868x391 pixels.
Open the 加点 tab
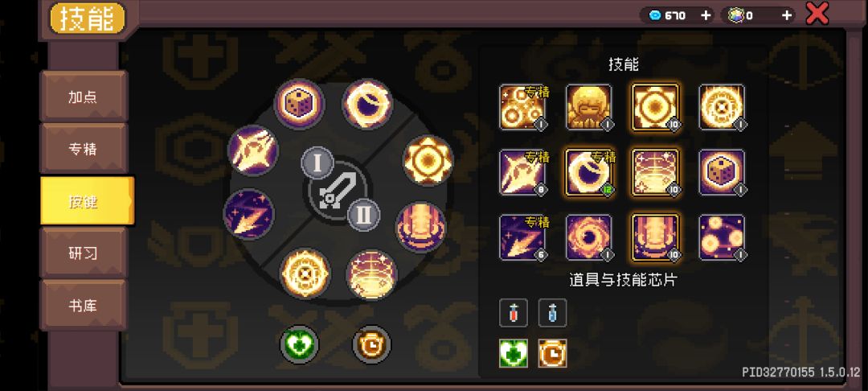click(84, 97)
